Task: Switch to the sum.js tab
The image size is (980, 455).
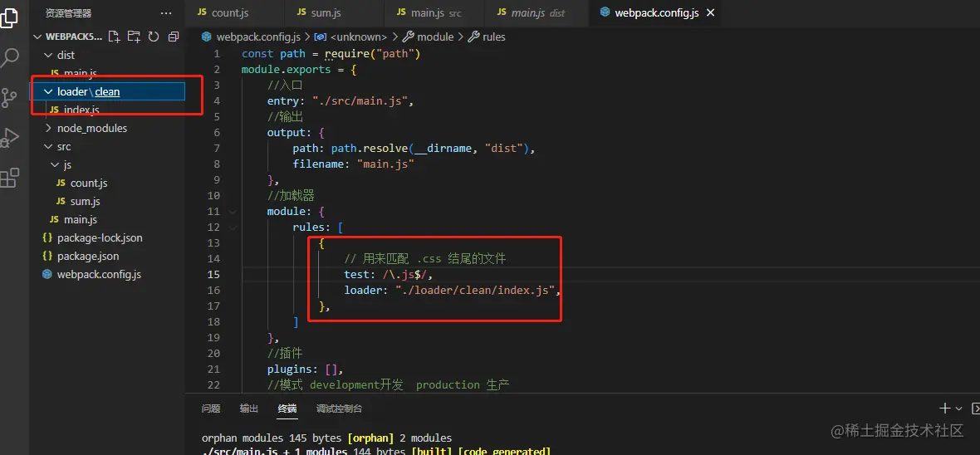Action: 333,12
